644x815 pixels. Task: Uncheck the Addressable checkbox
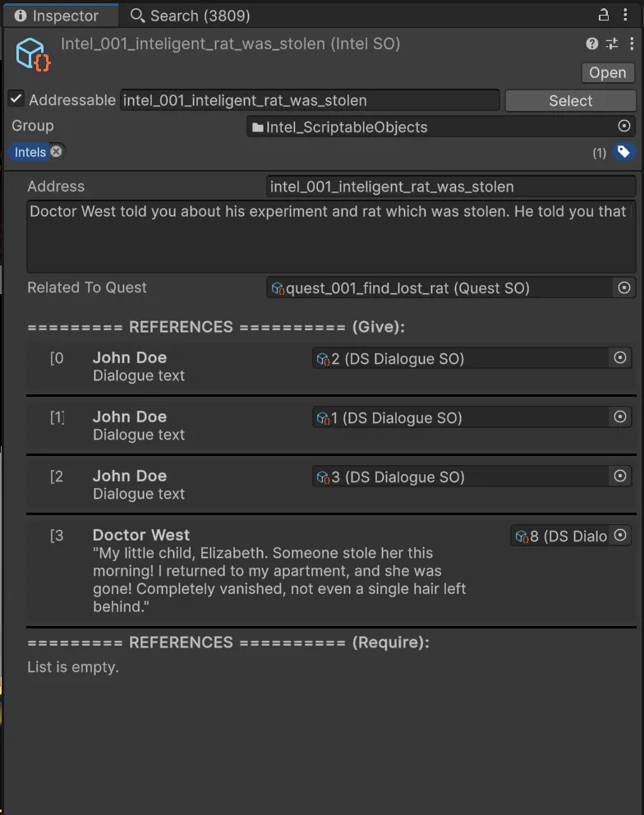point(14,99)
